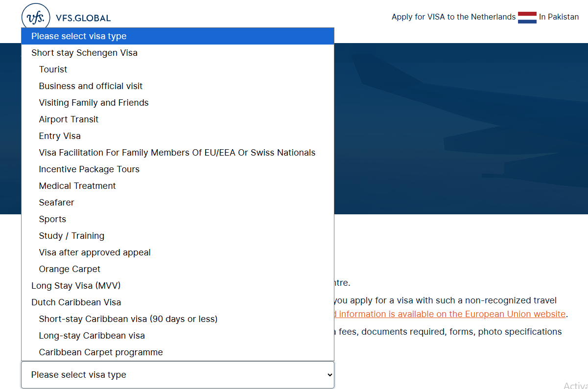Select Incentive Package Tours option
Image resolution: width=588 pixels, height=389 pixels.
(178, 169)
